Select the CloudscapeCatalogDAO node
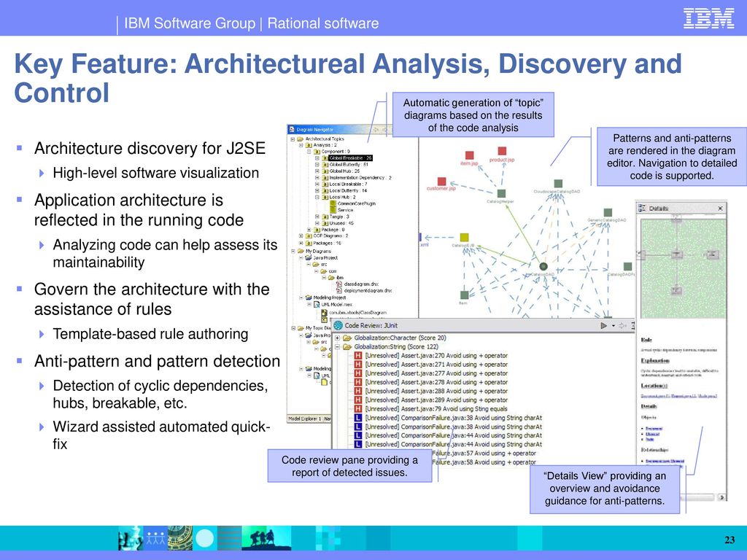This screenshot has height=560, width=747. click(558, 183)
